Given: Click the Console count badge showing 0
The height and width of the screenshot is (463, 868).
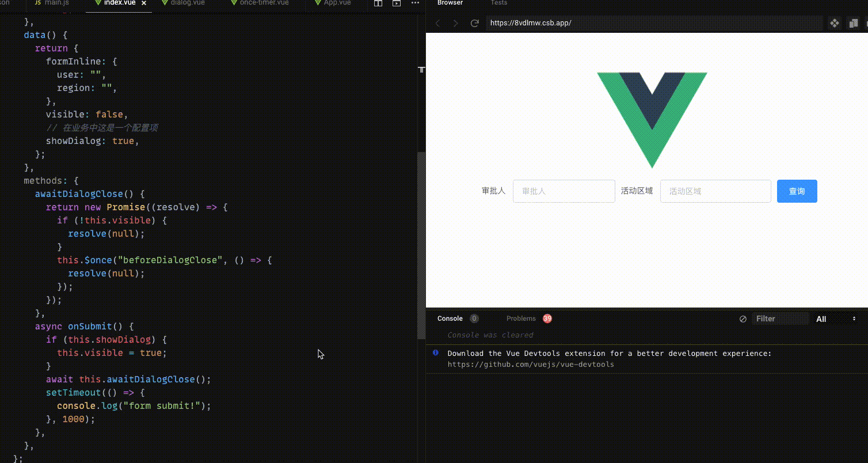Looking at the screenshot, I should coord(474,318).
